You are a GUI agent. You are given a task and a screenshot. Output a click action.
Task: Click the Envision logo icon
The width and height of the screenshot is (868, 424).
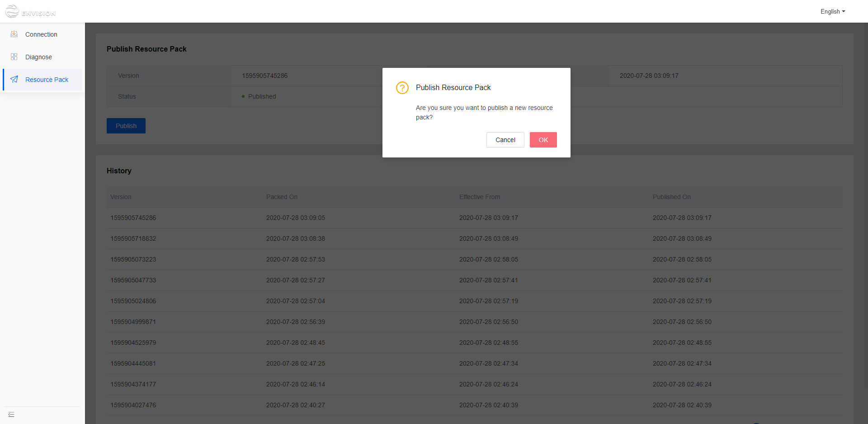click(x=12, y=11)
